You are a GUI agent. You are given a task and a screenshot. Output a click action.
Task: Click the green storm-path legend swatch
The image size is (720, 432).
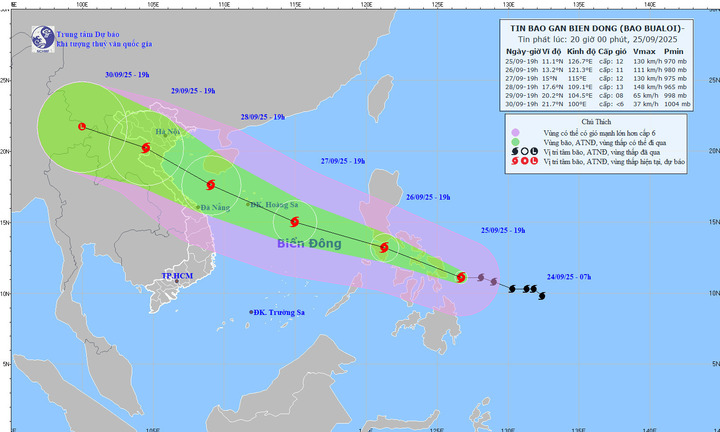(515, 142)
